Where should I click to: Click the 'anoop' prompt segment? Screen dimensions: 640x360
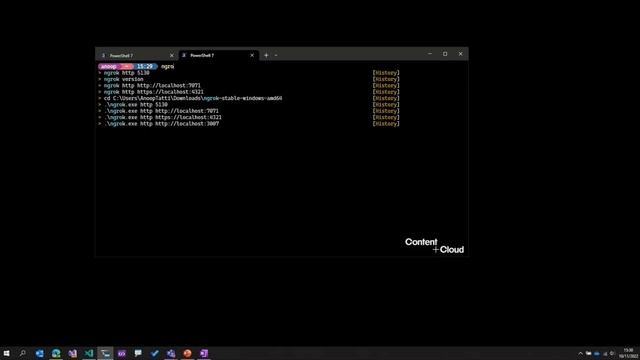[x=109, y=67]
